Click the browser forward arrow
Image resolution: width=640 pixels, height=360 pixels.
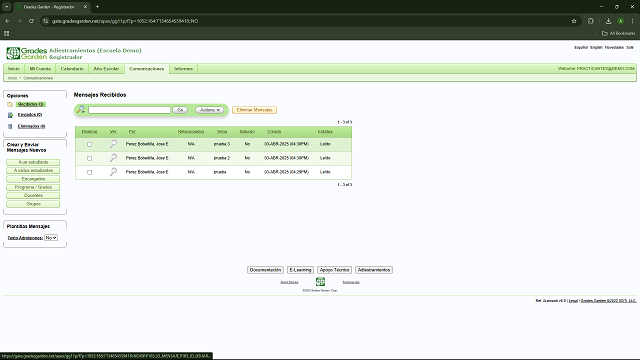point(19,21)
